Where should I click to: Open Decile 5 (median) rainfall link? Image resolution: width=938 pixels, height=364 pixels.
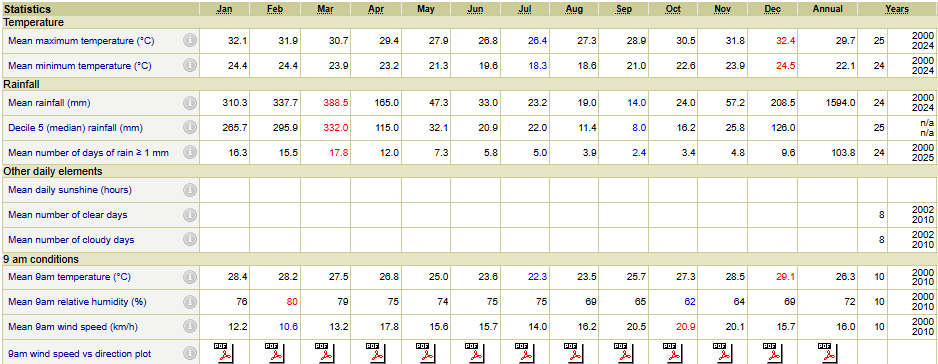(x=75, y=128)
